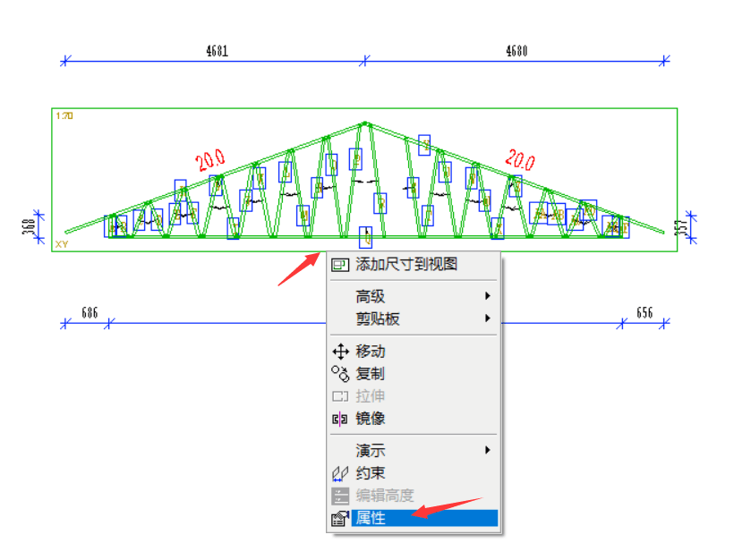Image resolution: width=751 pixels, height=560 pixels.
Task: Click the 添加尺寸到视图 icon in context menu
Action: 340,265
